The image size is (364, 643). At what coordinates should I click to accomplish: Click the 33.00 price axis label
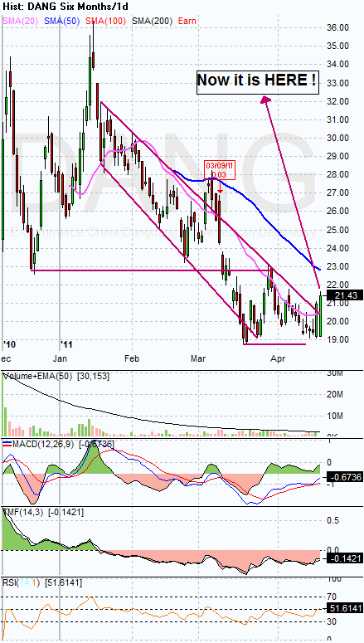[x=337, y=83]
